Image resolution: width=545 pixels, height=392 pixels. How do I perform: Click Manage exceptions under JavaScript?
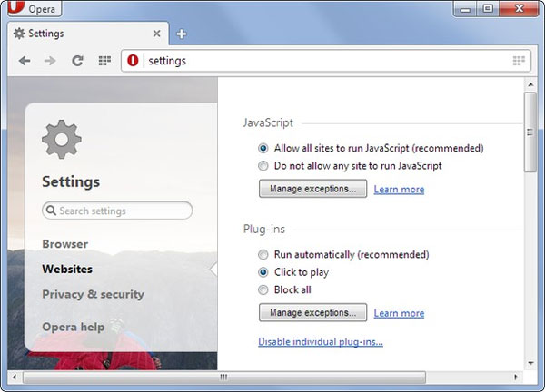tap(312, 189)
